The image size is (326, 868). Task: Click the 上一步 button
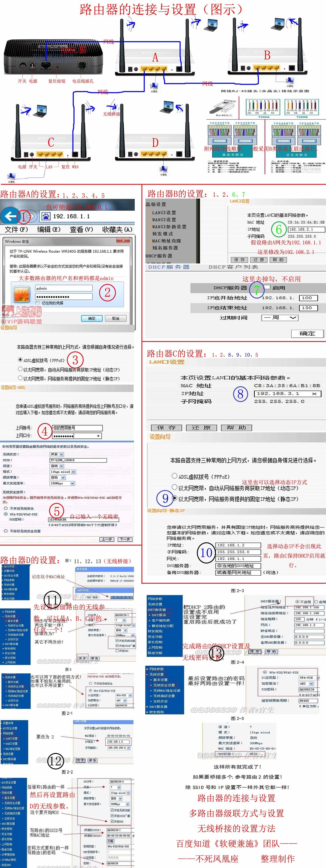click(x=107, y=539)
